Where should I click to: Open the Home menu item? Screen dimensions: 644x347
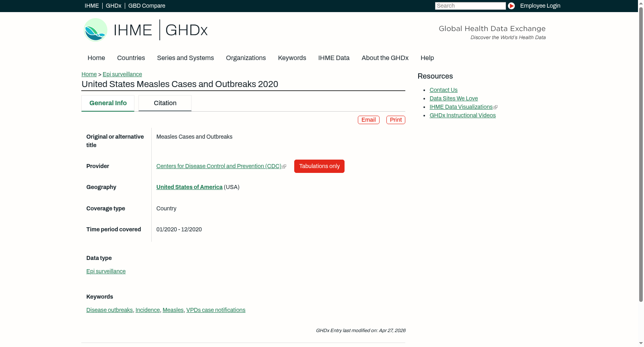pos(96,58)
